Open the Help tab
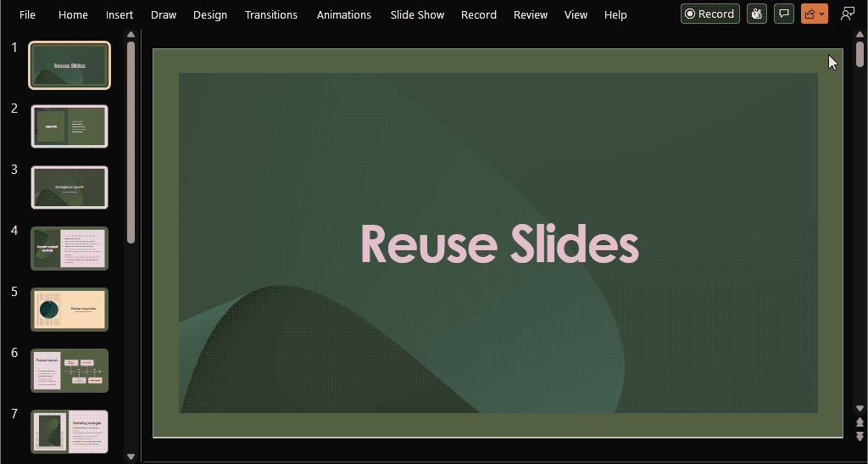 pos(615,15)
